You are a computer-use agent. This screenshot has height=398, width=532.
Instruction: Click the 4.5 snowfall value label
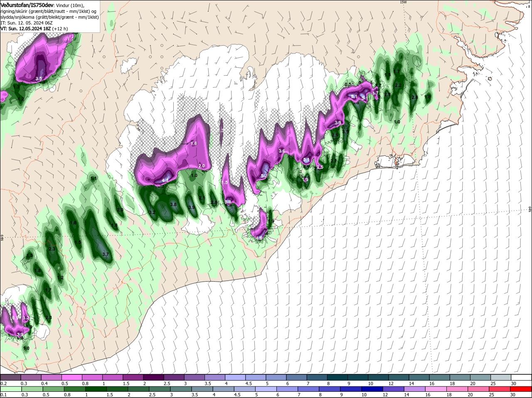165,180
